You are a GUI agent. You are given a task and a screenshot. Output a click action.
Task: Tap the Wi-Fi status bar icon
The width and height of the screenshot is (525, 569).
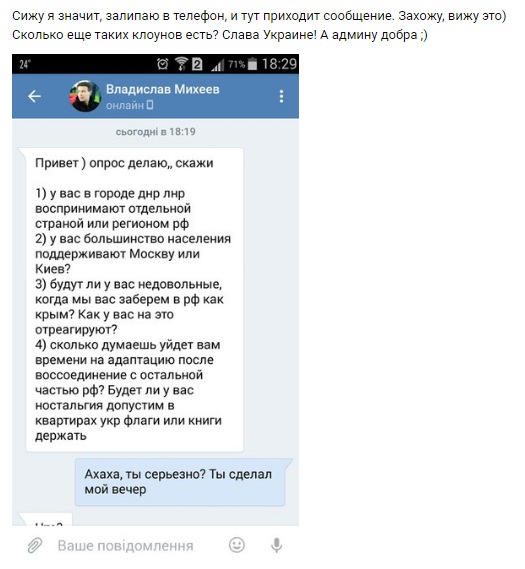[181, 64]
